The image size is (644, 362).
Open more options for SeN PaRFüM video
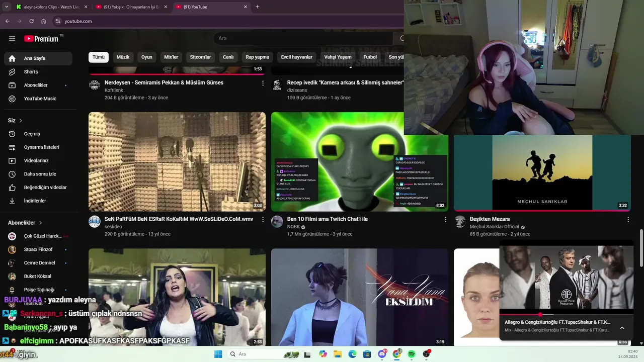pyautogui.click(x=263, y=220)
